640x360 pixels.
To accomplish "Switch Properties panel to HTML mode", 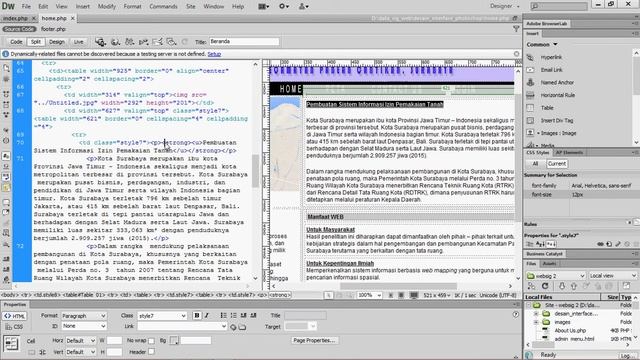I will click(x=14, y=316).
